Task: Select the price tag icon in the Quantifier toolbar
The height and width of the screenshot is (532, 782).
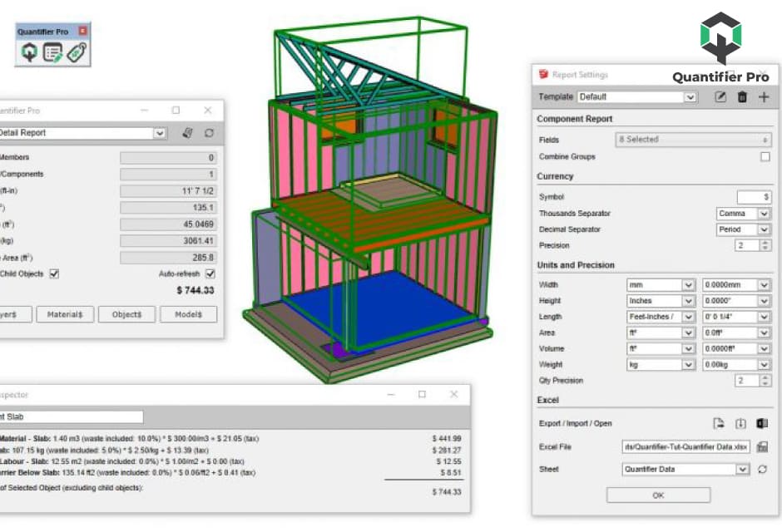Action: coord(77,52)
